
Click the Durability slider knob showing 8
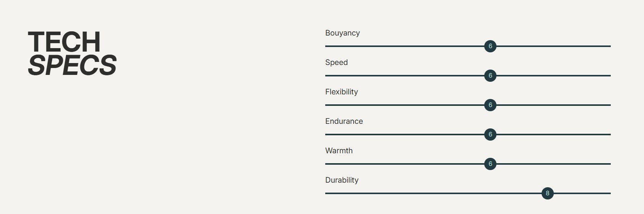(x=547, y=193)
